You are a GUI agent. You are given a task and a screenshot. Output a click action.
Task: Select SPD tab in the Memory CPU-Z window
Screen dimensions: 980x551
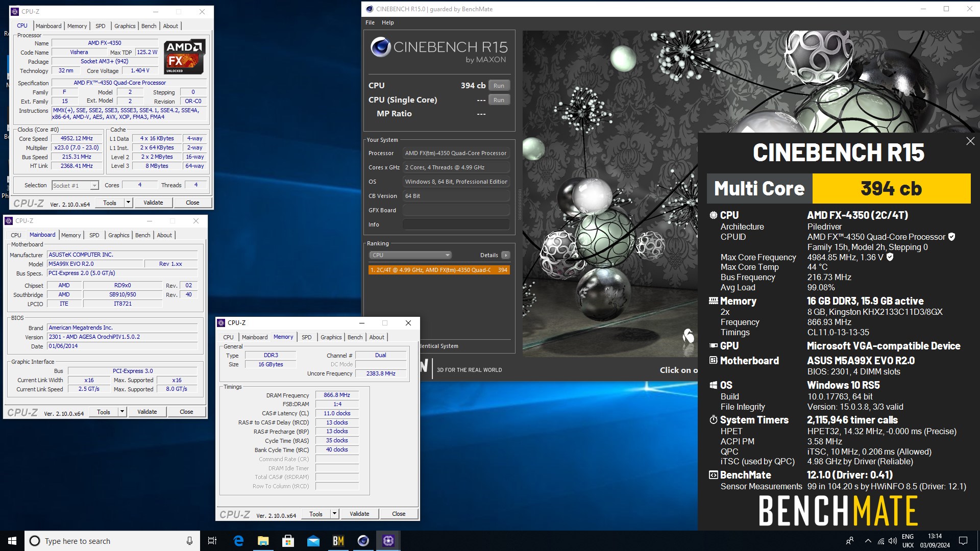coord(307,337)
